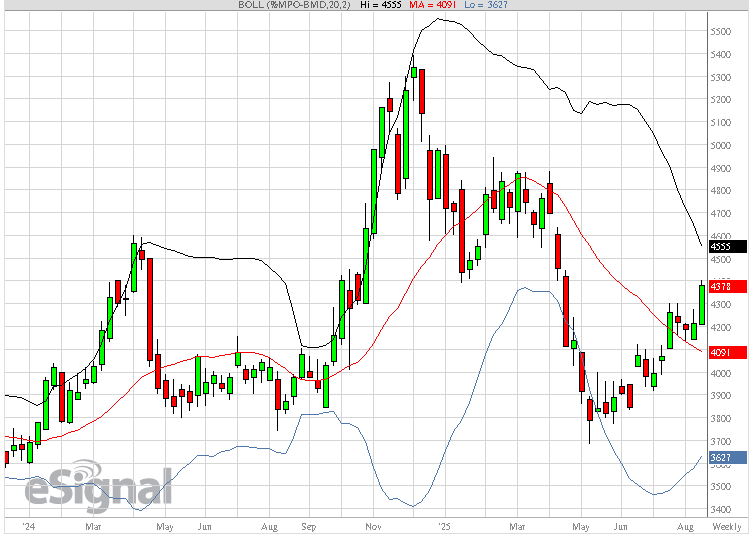This screenshot has width=756, height=536.
Task: Click the 3500 price scale label
Action: coord(721,486)
